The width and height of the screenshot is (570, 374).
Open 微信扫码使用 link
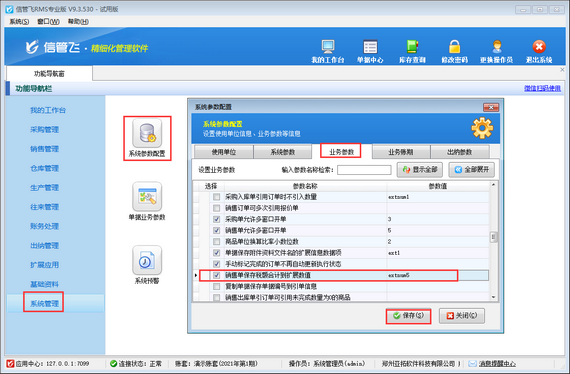pos(542,88)
